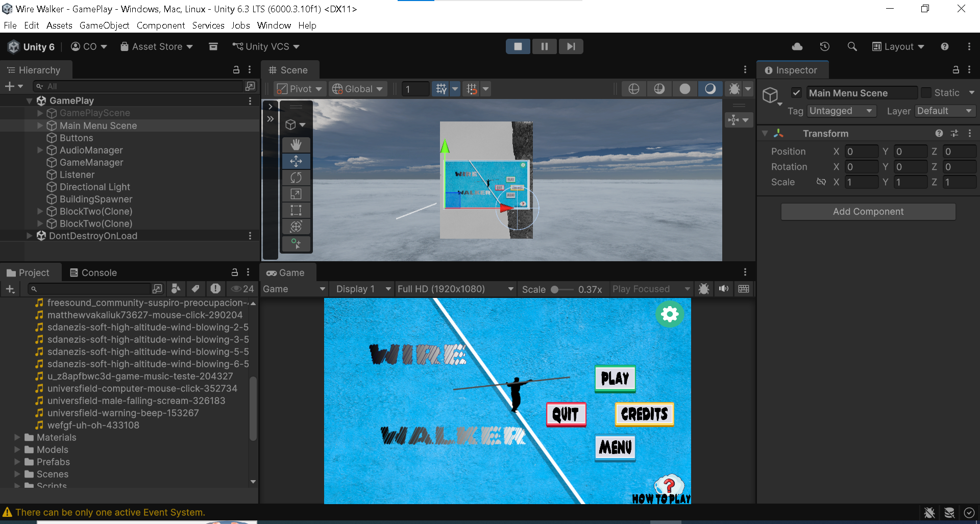Viewport: 980px width, 524px height.
Task: Open the Global handle rotation dropdown
Action: (x=357, y=89)
